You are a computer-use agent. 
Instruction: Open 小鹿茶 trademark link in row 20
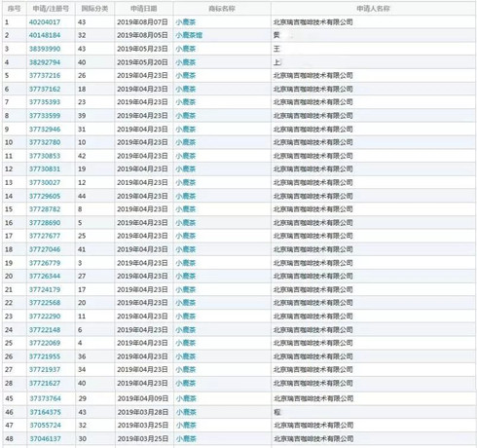[186, 276]
